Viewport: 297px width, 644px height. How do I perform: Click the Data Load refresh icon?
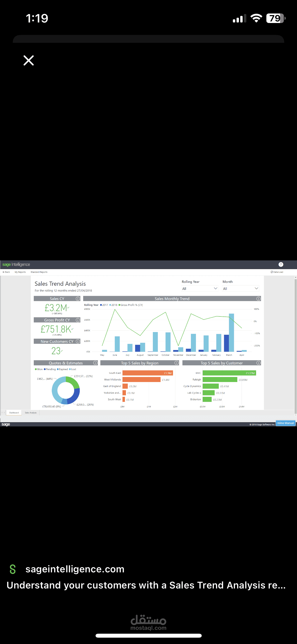coord(272,272)
